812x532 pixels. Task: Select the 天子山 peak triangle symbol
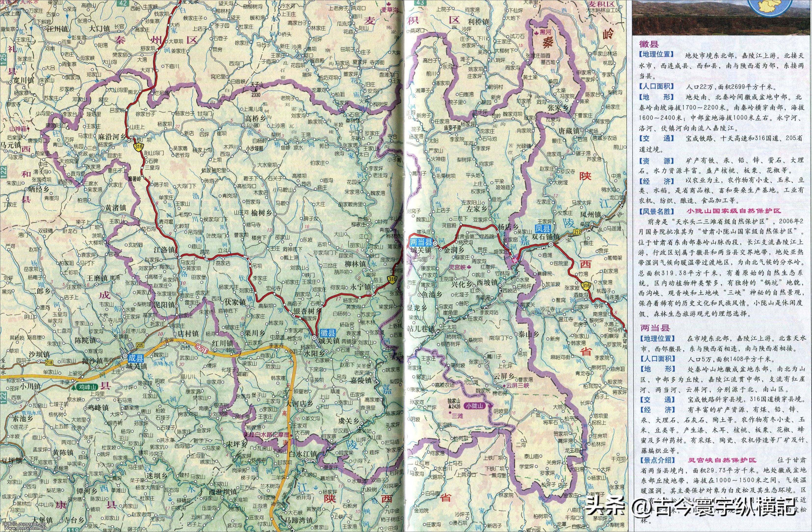coord(256,90)
